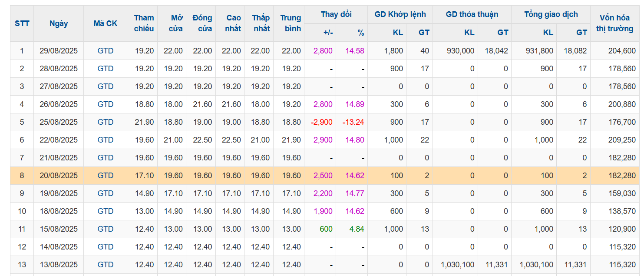Select the Thay đổi header group
Screen dimensions: 644x276
(336, 14)
